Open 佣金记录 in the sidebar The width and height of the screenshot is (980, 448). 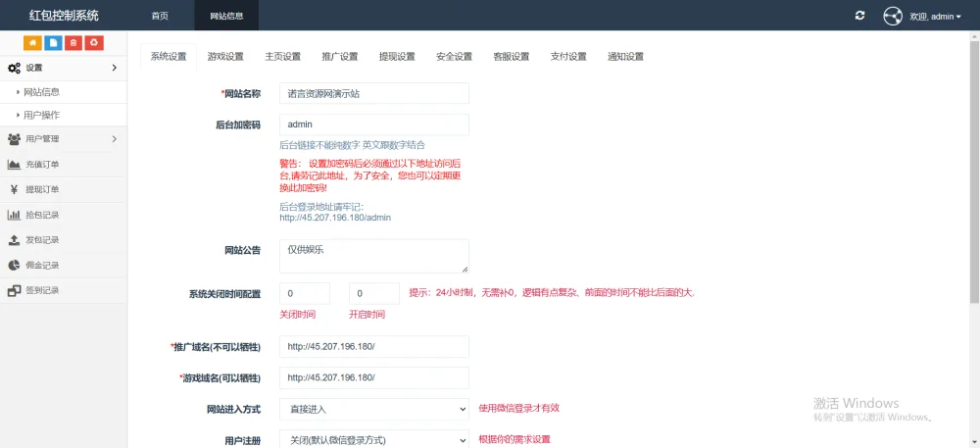[x=63, y=265]
